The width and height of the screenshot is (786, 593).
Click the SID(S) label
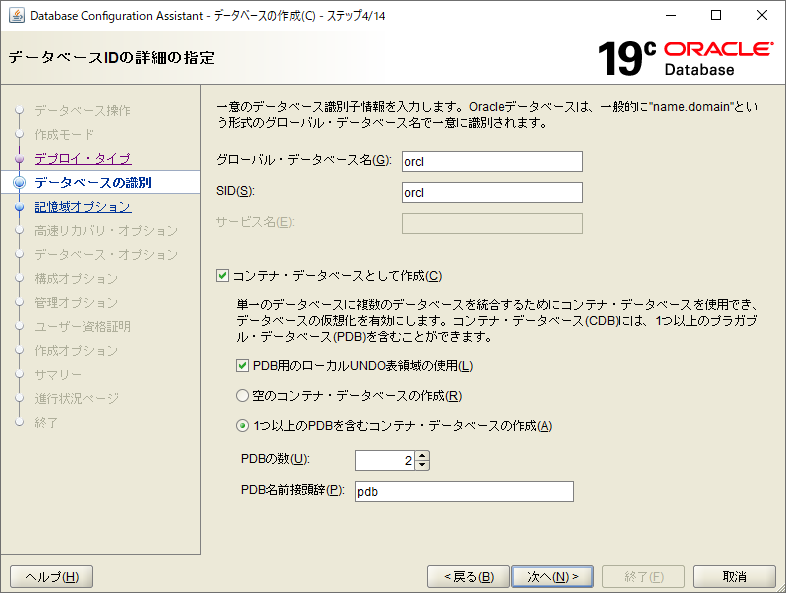(236, 191)
